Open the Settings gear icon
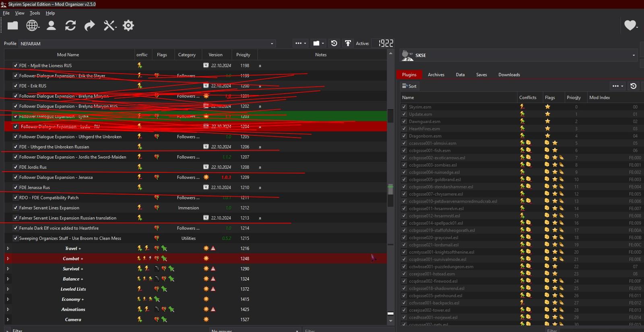This screenshot has width=644, height=332. (x=128, y=26)
